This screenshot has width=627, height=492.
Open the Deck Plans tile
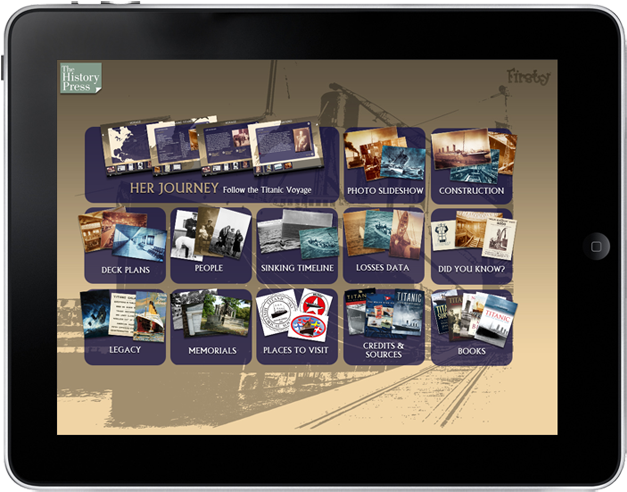click(x=125, y=245)
